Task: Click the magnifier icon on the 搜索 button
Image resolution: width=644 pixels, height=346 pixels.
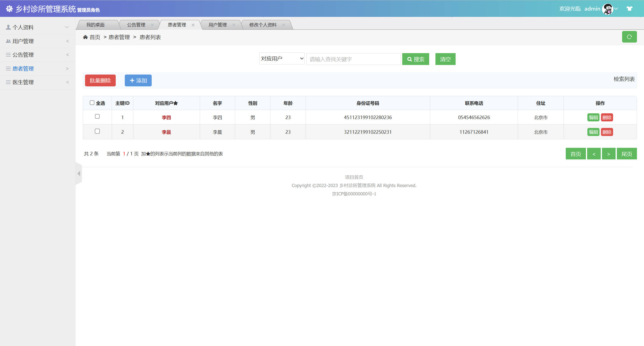Action: pos(410,59)
